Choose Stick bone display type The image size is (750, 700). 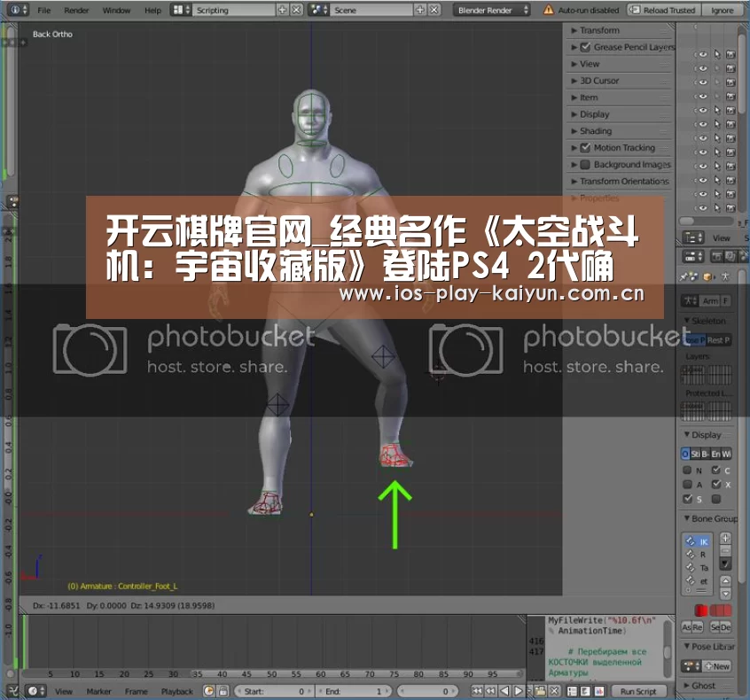click(x=695, y=454)
